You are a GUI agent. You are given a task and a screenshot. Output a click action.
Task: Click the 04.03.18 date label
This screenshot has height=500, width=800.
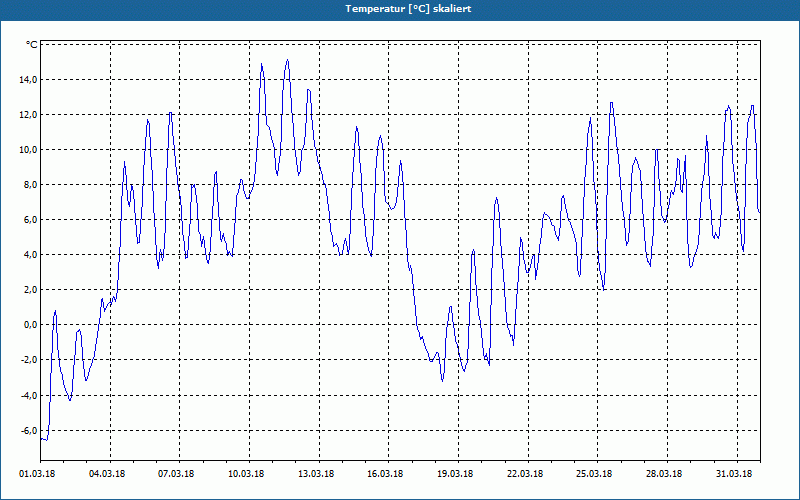pyautogui.click(x=107, y=474)
